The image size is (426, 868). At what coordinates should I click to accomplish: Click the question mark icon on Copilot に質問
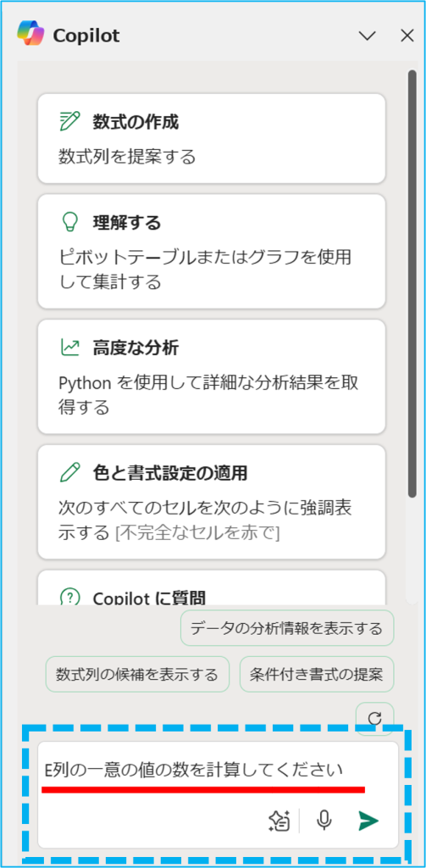69,597
